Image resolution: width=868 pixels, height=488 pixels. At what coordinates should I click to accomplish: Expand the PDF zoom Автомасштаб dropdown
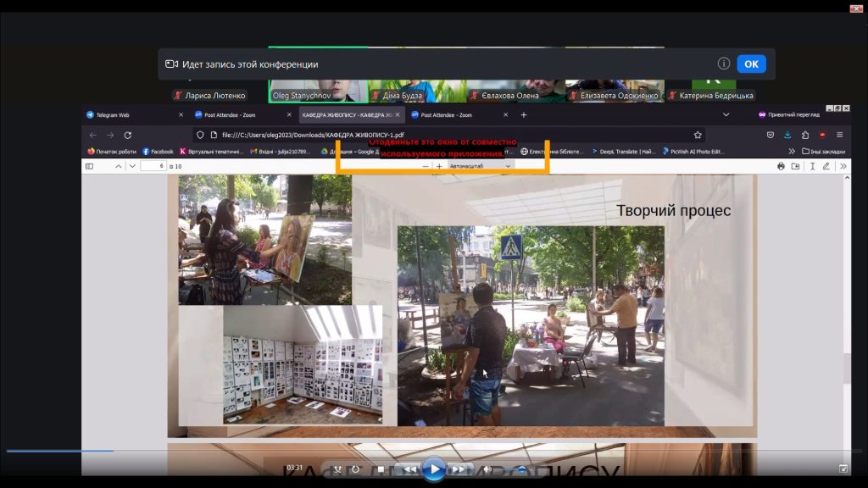[481, 166]
